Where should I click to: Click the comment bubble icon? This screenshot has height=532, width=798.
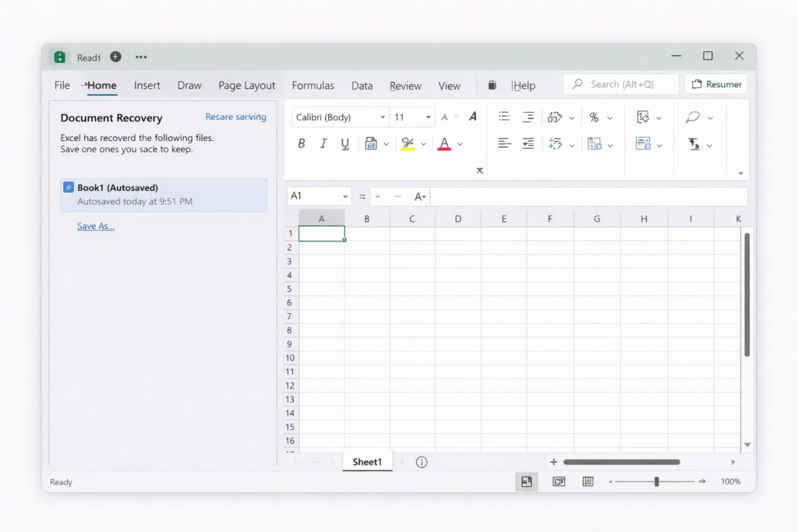(x=692, y=118)
